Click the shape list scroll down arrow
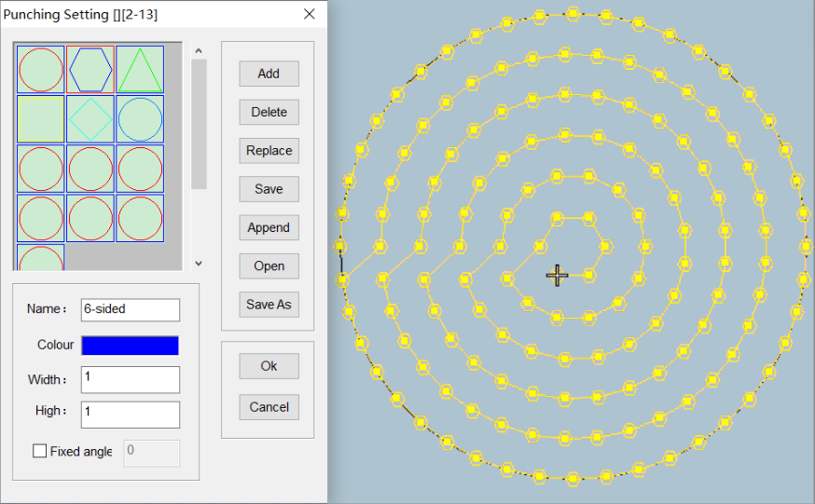The height and width of the screenshot is (504, 815). pos(199,263)
